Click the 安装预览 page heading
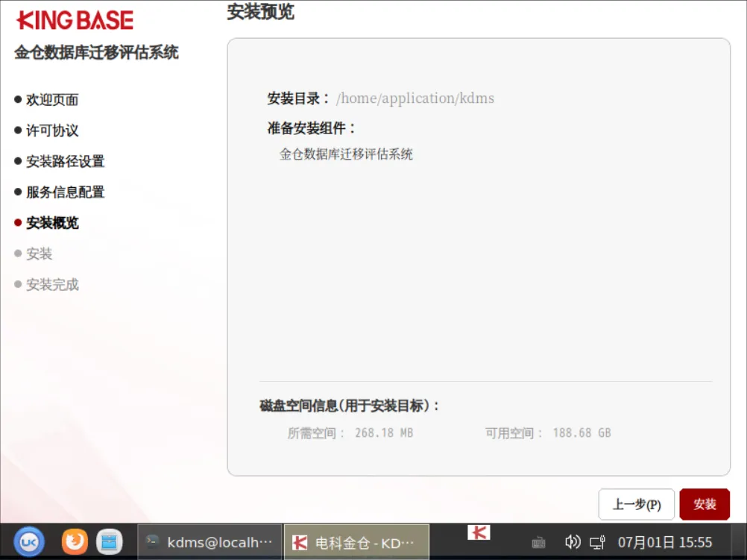This screenshot has height=560, width=747. coord(260,12)
